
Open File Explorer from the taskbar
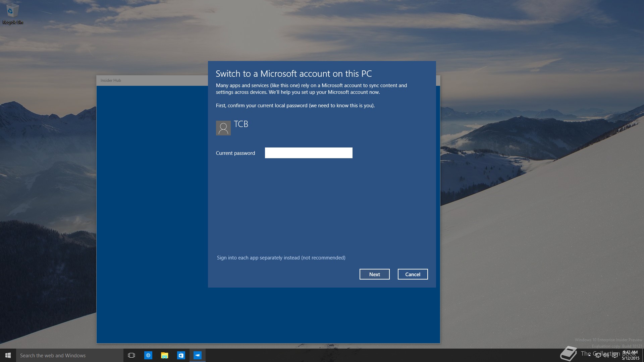164,355
